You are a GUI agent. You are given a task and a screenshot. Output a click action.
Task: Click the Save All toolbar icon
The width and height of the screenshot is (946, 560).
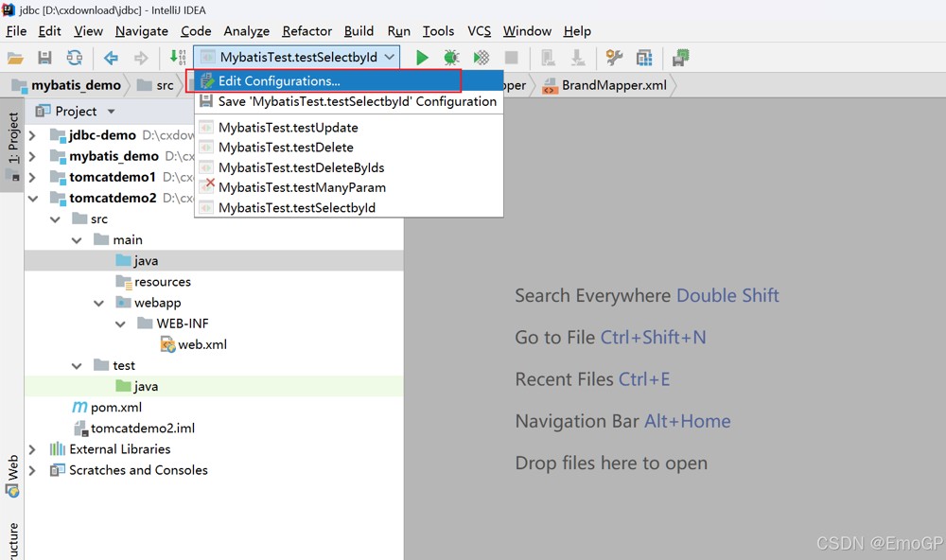click(x=44, y=58)
